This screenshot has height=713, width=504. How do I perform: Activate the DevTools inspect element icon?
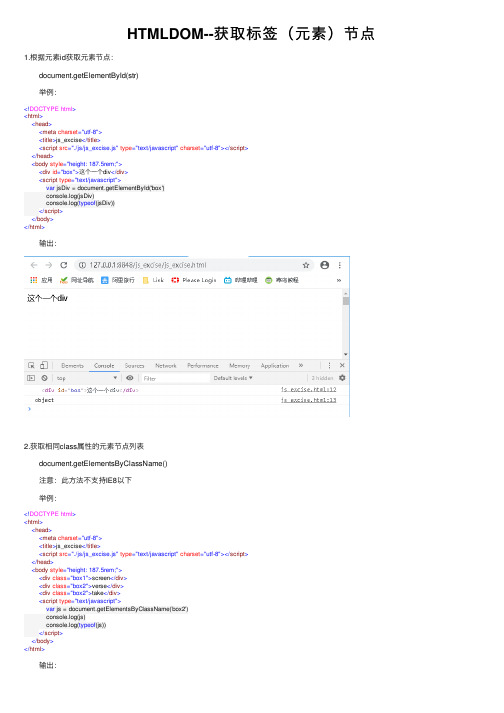31,365
